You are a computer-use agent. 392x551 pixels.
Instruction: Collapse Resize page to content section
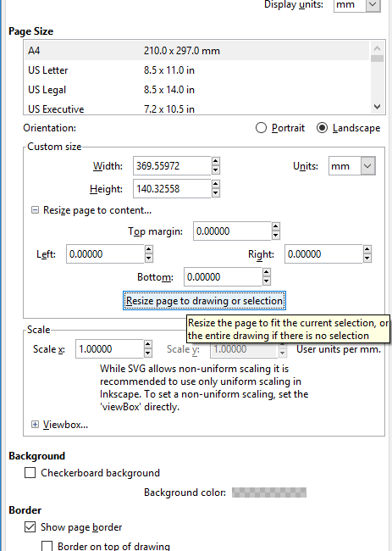click(35, 210)
